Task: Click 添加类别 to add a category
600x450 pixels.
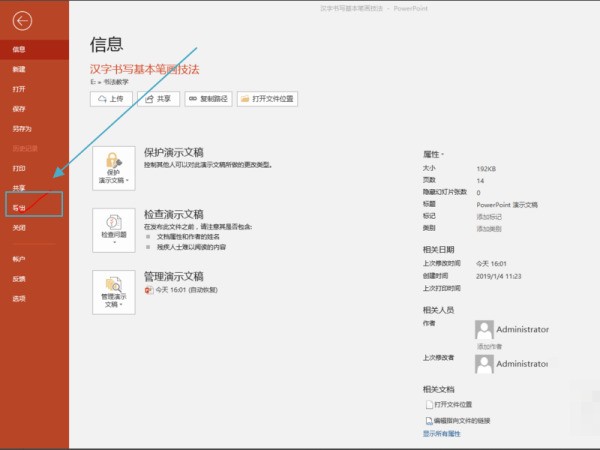Action: point(489,229)
